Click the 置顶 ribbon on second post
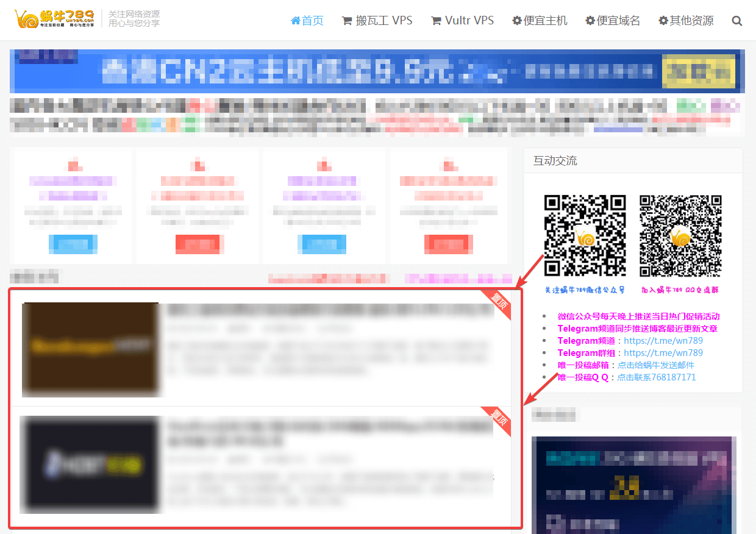This screenshot has height=534, width=756. click(498, 421)
